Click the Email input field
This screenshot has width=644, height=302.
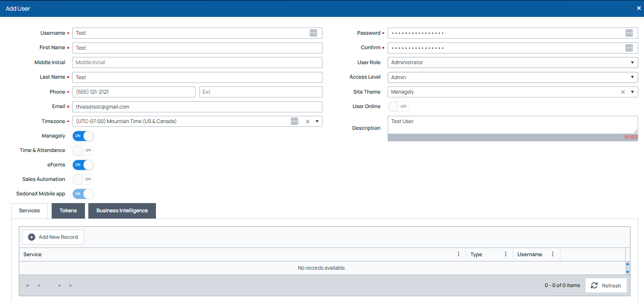197,107
